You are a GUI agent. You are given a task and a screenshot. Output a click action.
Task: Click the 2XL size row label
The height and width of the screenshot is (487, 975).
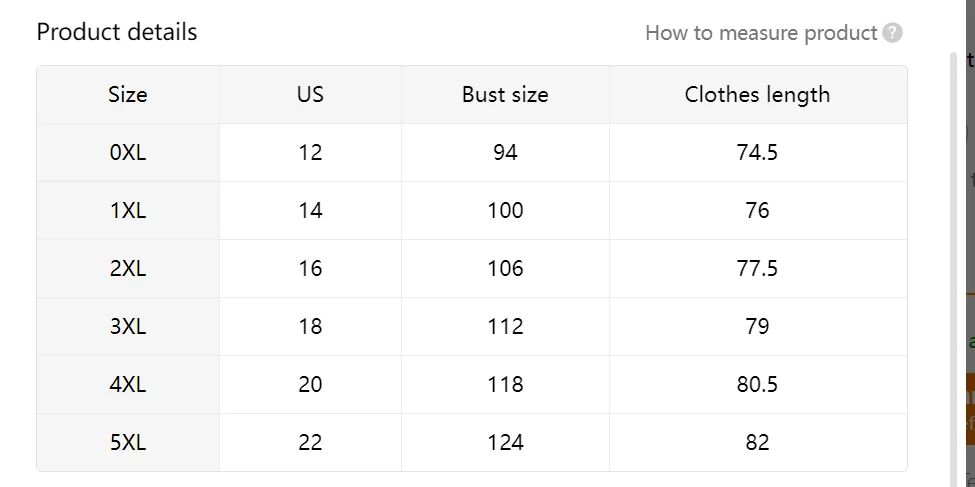click(128, 269)
